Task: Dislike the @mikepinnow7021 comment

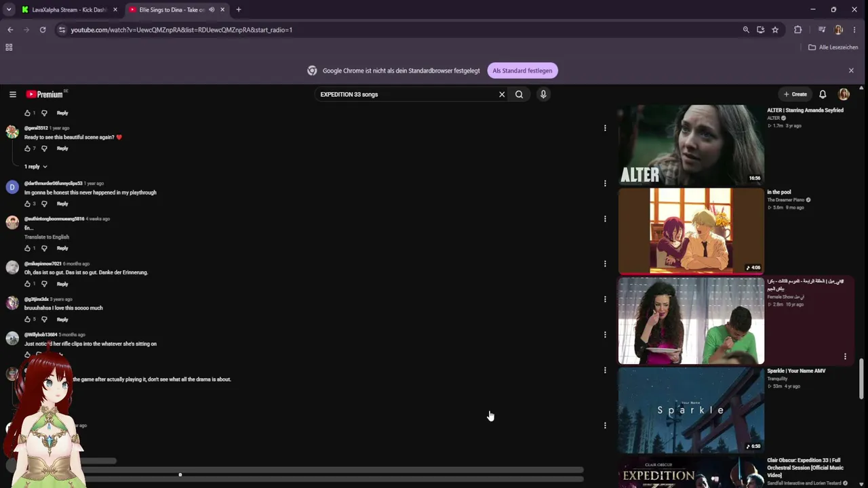Action: coord(44,284)
